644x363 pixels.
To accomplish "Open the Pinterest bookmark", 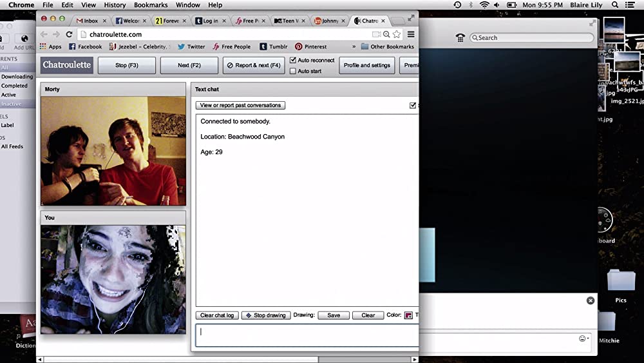I will click(x=311, y=46).
